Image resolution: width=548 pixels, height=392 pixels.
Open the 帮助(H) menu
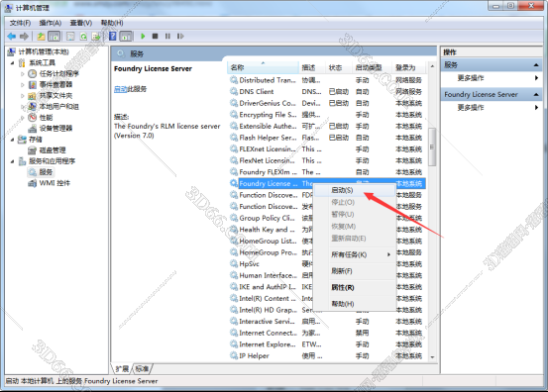[x=112, y=23]
